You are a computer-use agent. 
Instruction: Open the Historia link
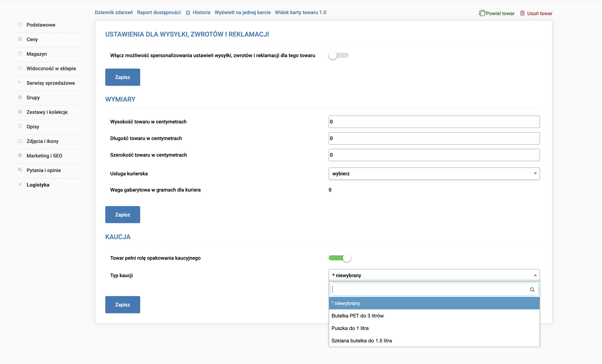pyautogui.click(x=201, y=12)
